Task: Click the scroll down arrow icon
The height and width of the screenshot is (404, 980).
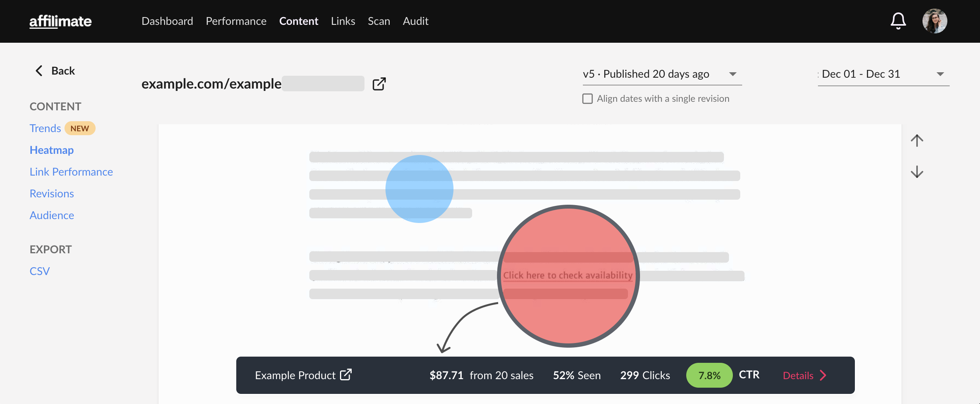Action: [x=917, y=172]
